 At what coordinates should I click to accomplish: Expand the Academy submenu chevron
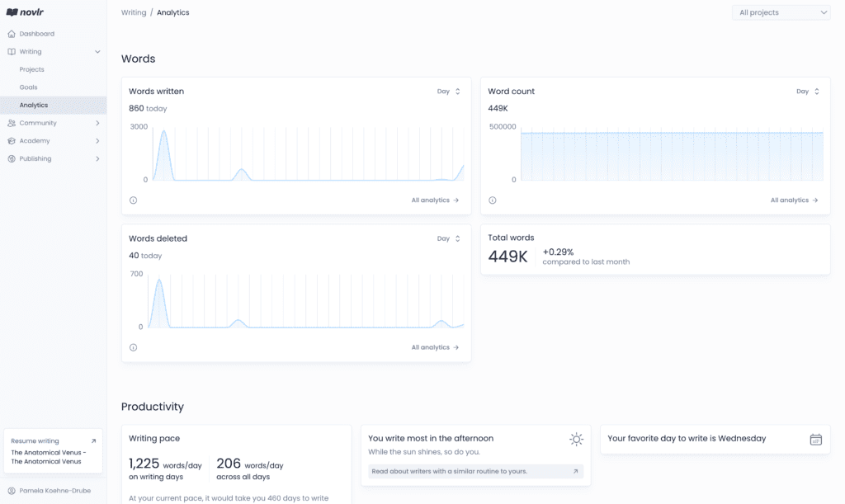(97, 140)
